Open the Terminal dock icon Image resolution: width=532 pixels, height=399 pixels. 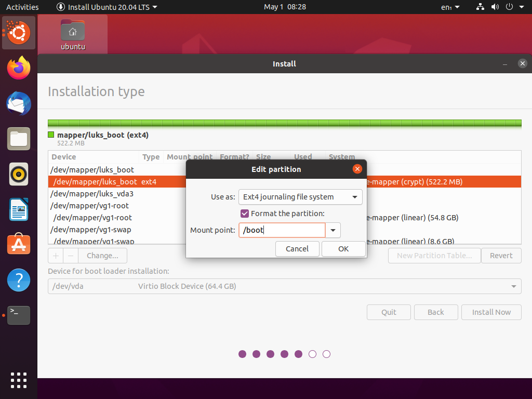[19, 315]
